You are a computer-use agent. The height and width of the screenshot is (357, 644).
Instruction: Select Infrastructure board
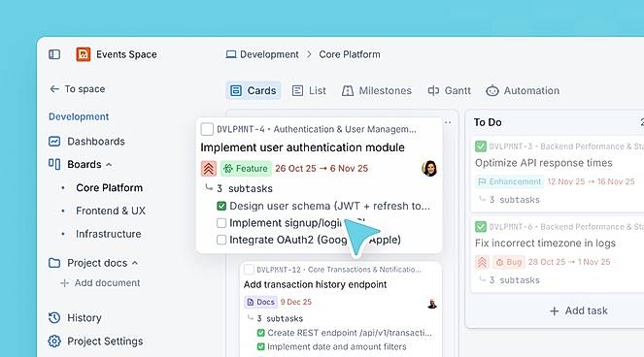pos(109,234)
